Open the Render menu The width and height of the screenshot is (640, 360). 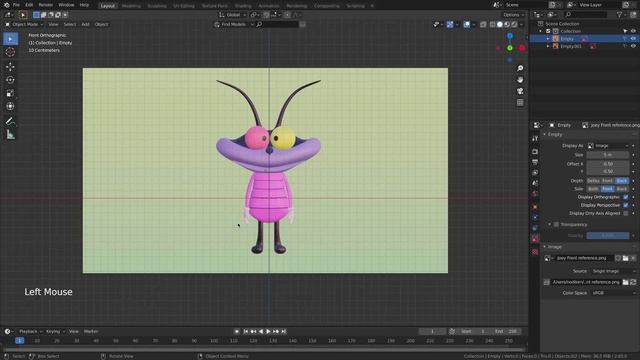pos(45,5)
